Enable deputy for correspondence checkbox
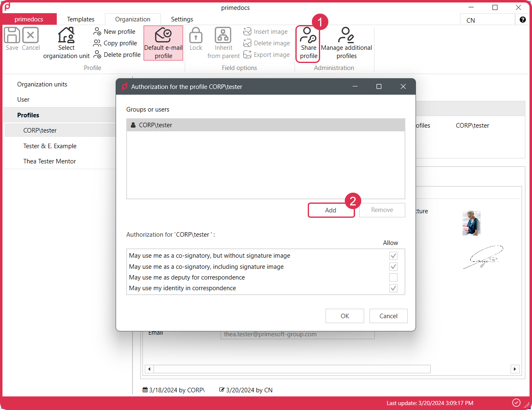Viewport: 532px width, 410px height. pos(393,277)
